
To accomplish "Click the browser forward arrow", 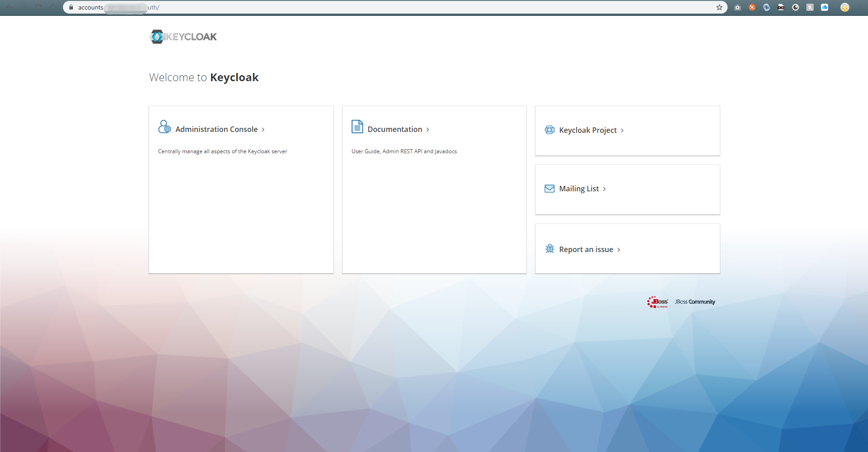I will (24, 7).
